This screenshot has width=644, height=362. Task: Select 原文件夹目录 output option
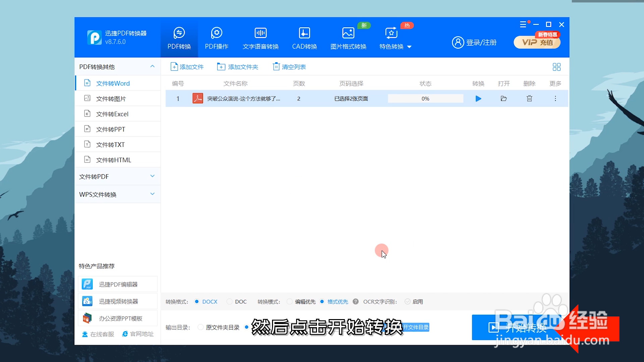tap(201, 327)
